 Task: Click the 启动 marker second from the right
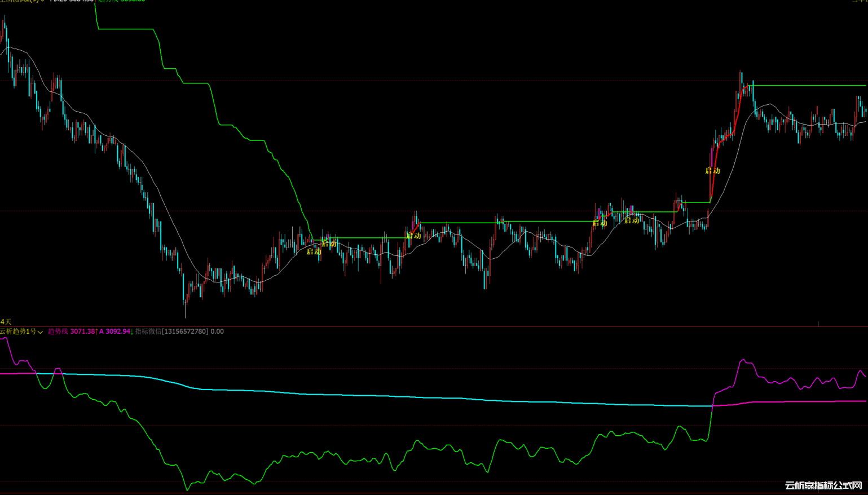point(632,220)
